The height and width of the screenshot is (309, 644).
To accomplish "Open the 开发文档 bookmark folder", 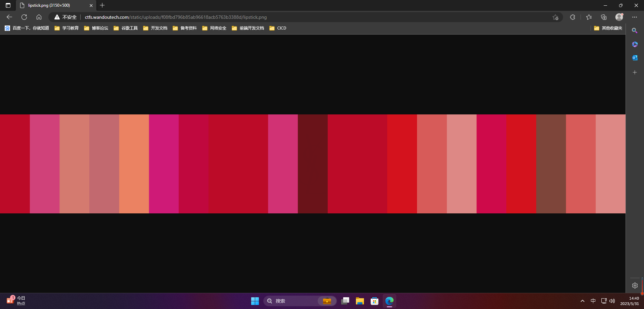I will tap(155, 28).
